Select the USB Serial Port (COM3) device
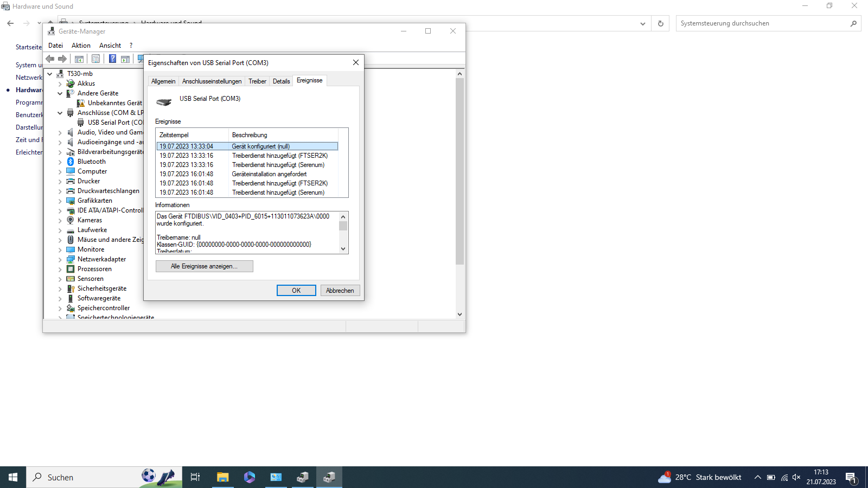This screenshot has height=488, width=868. (x=111, y=122)
